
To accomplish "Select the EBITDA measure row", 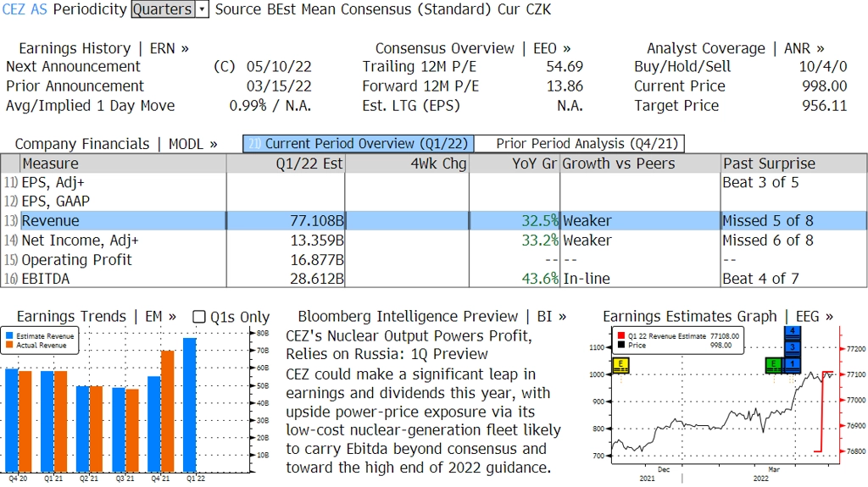I will point(433,279).
